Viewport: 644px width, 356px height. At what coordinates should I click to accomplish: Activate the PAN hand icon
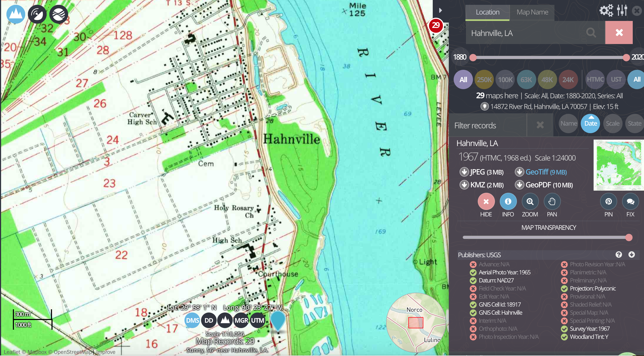point(552,202)
